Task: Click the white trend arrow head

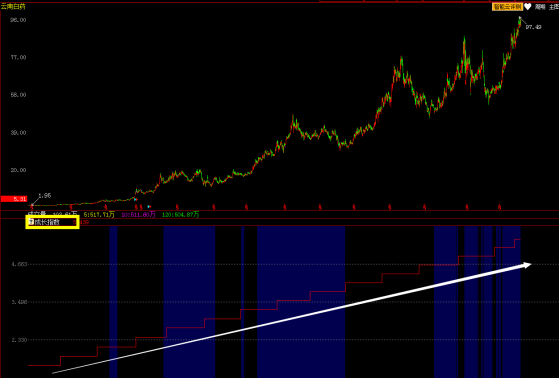Action: [527, 264]
